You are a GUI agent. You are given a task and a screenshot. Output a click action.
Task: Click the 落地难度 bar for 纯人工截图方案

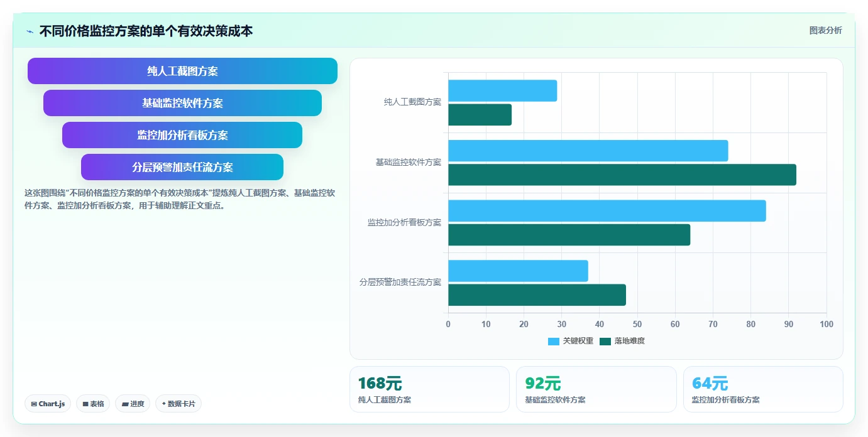click(480, 115)
